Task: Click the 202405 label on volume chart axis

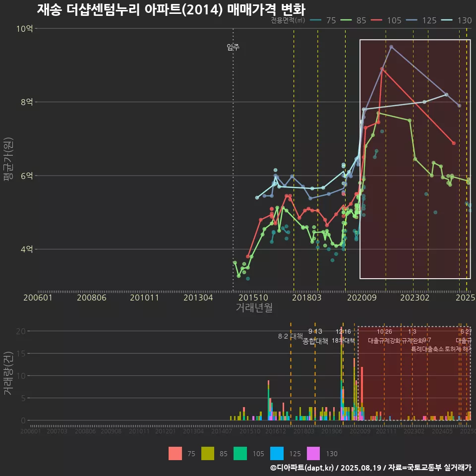Action: point(442,431)
